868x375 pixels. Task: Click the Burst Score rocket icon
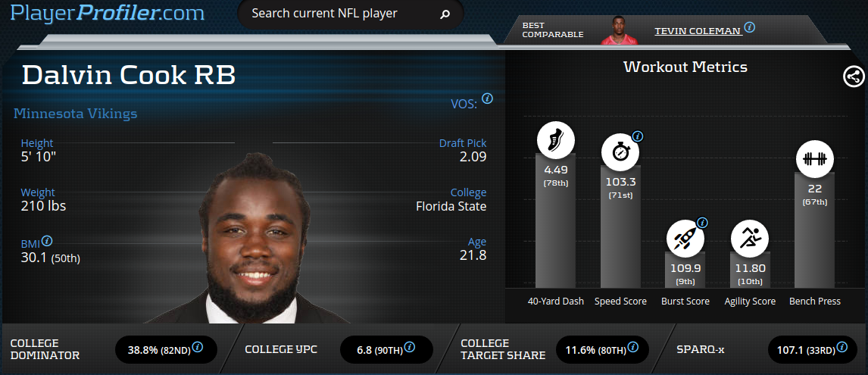click(685, 239)
